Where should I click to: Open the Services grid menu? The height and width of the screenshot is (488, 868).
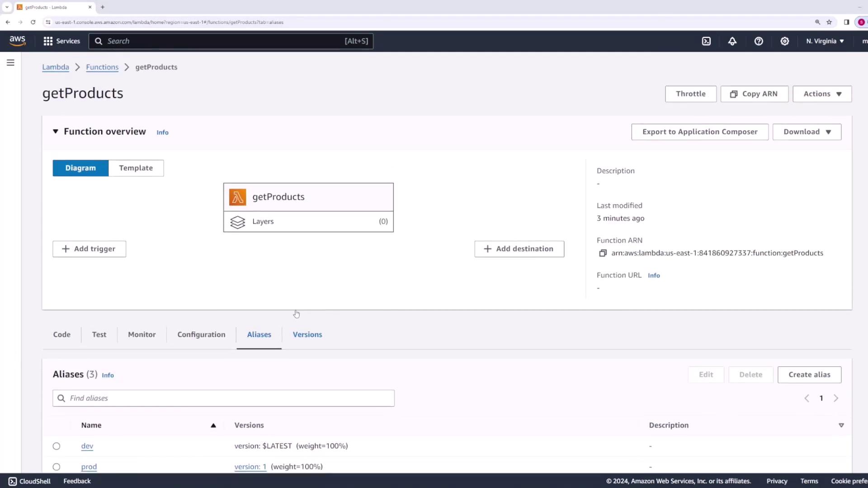[x=61, y=41]
